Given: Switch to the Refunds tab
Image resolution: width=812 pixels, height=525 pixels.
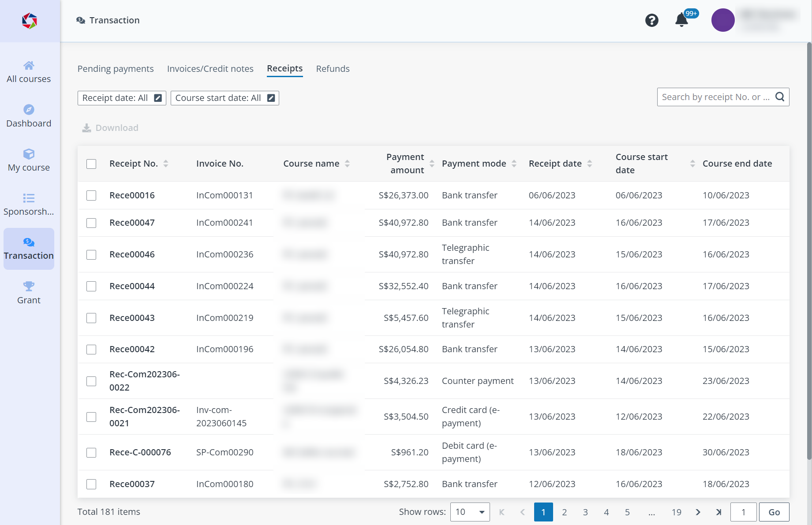Looking at the screenshot, I should click(x=333, y=69).
